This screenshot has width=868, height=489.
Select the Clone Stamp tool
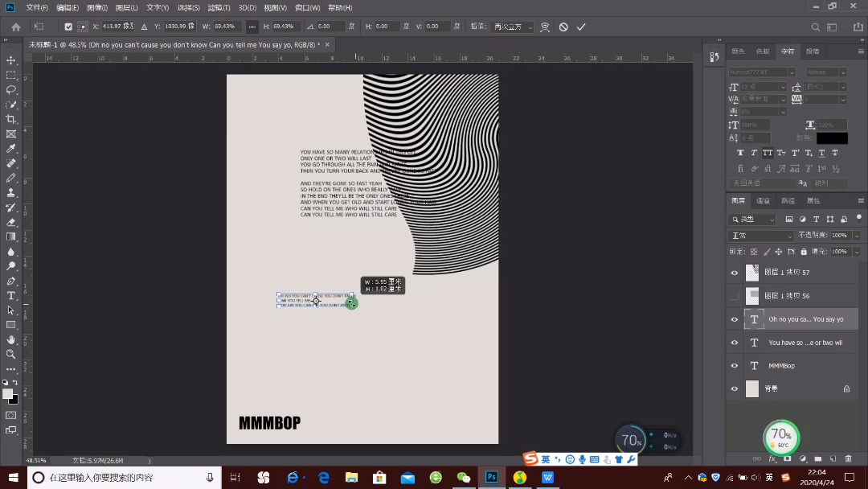11,193
